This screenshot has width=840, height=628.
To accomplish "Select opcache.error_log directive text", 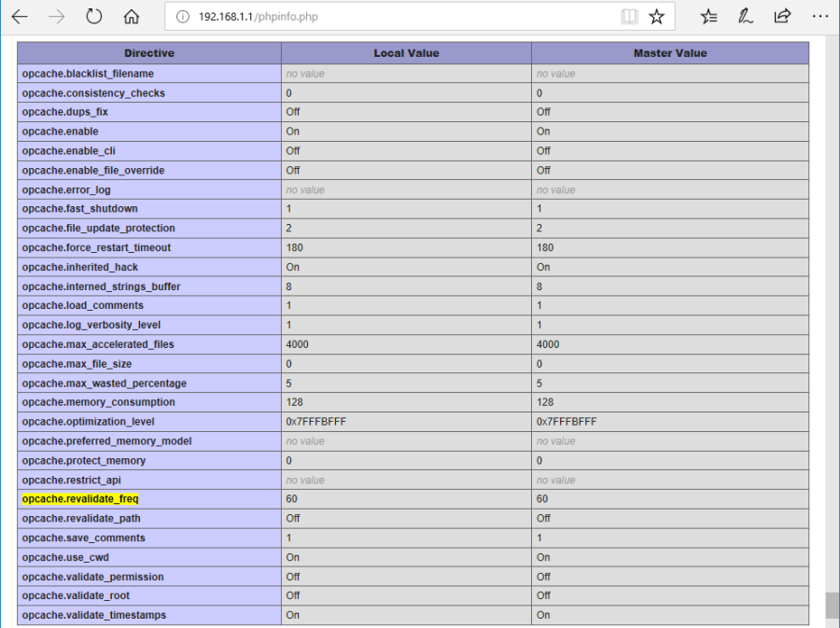I will pyautogui.click(x=66, y=189).
